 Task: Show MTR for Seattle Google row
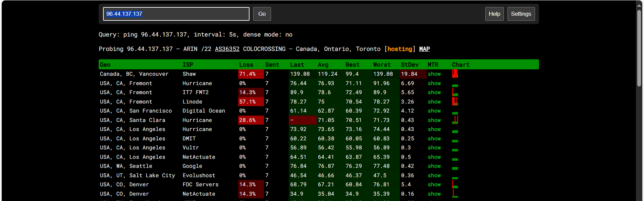coord(434,166)
